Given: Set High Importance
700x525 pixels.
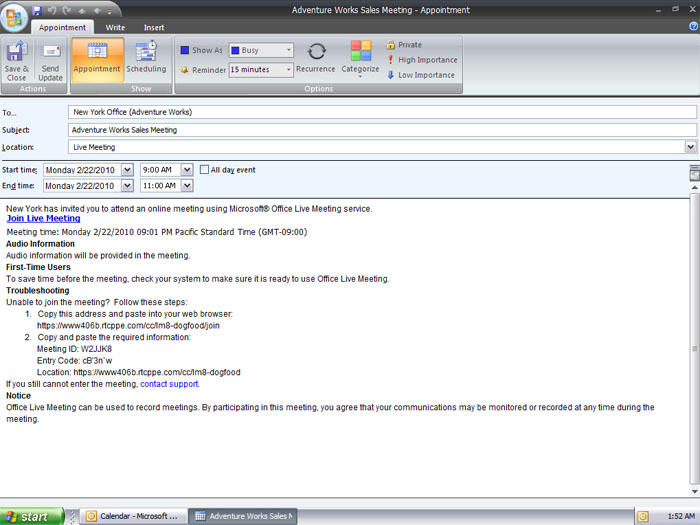Looking at the screenshot, I should click(x=422, y=60).
